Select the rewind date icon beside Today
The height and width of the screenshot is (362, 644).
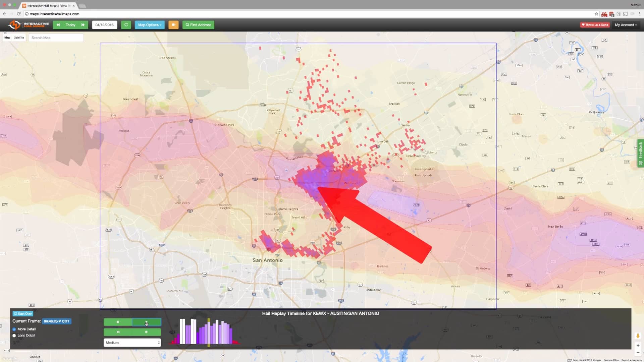point(58,24)
